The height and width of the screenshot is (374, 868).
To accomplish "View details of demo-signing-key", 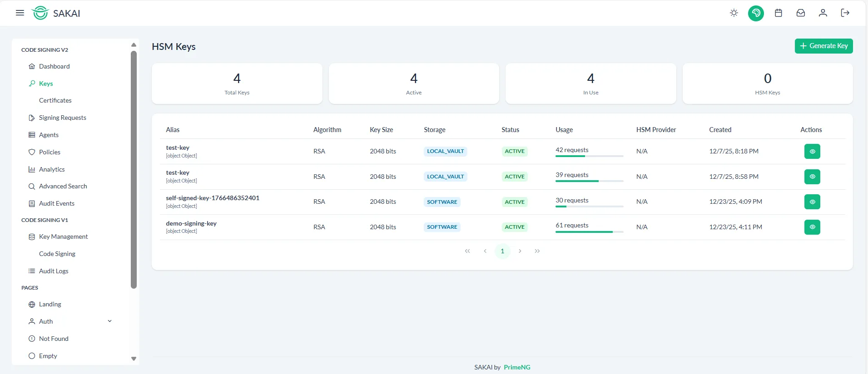I will pyautogui.click(x=812, y=227).
